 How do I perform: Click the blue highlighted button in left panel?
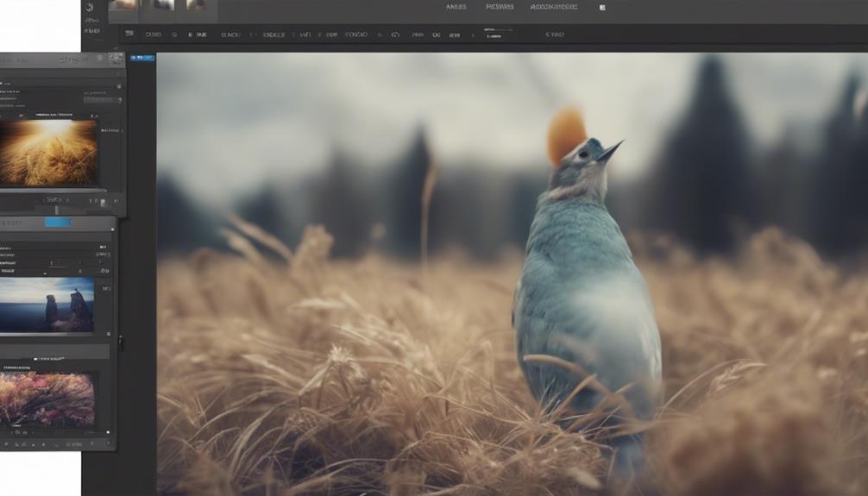(x=58, y=222)
